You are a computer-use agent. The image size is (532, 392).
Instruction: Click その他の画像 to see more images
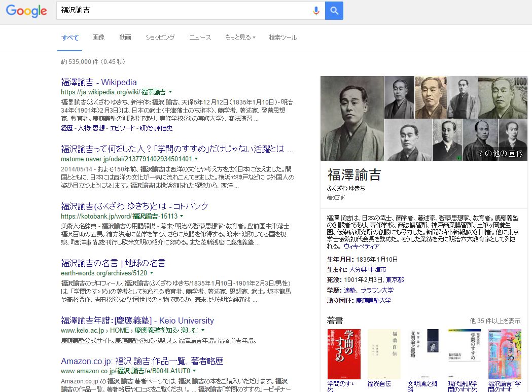tap(500, 154)
